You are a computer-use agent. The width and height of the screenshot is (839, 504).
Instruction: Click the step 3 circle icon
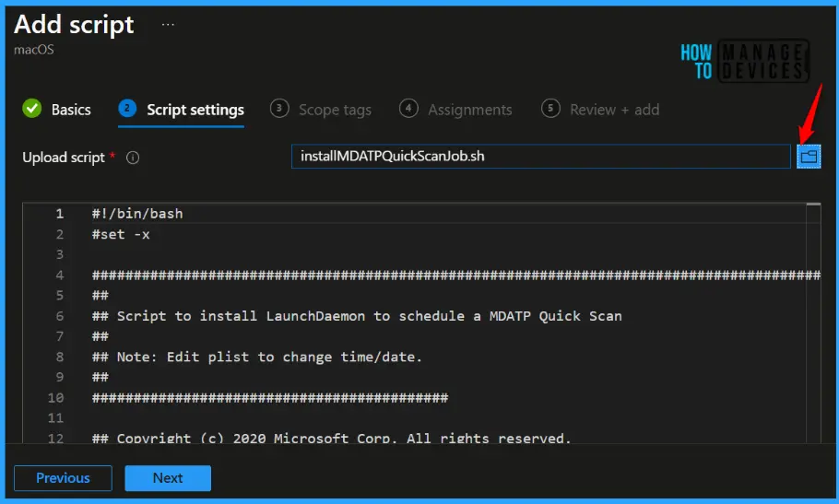[279, 108]
